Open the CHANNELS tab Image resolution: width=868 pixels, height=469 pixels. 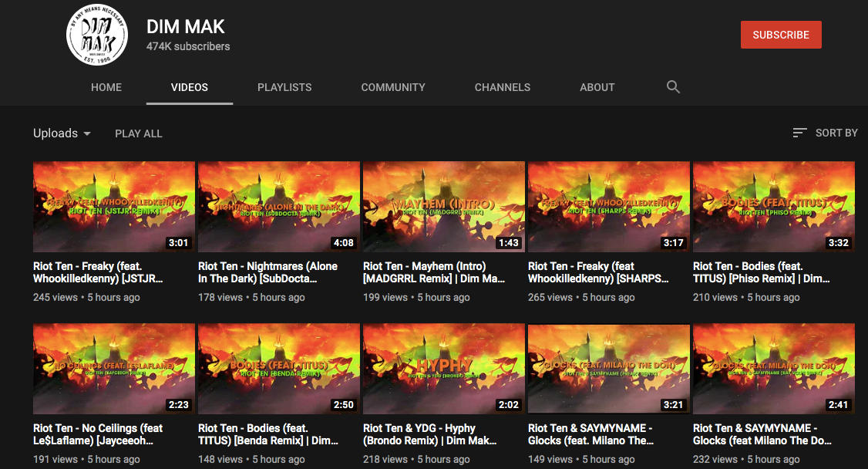pyautogui.click(x=502, y=87)
